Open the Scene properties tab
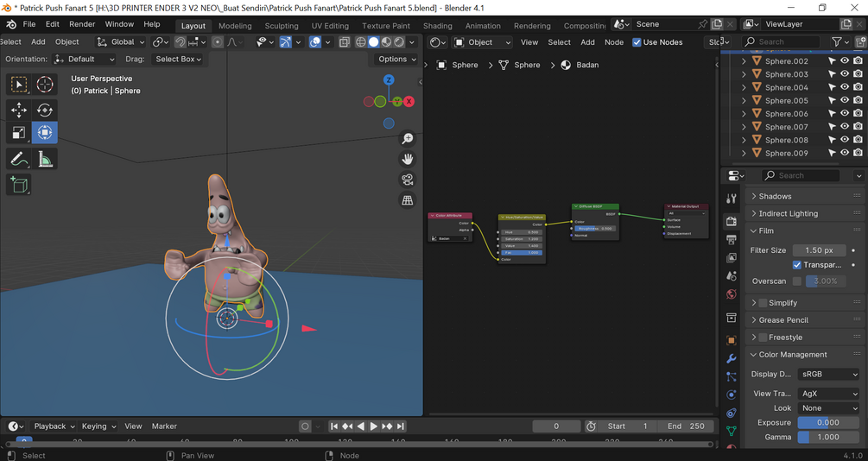Viewport: 868px width, 461px height. tap(732, 276)
